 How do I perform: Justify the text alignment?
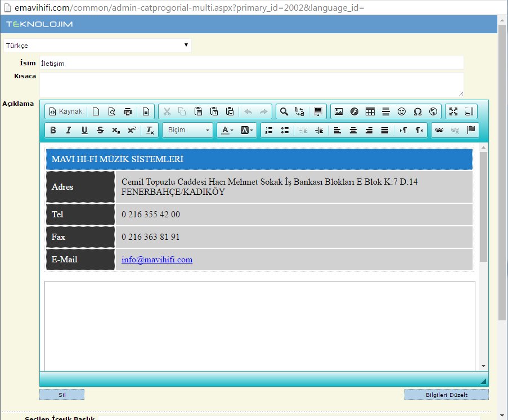click(385, 131)
